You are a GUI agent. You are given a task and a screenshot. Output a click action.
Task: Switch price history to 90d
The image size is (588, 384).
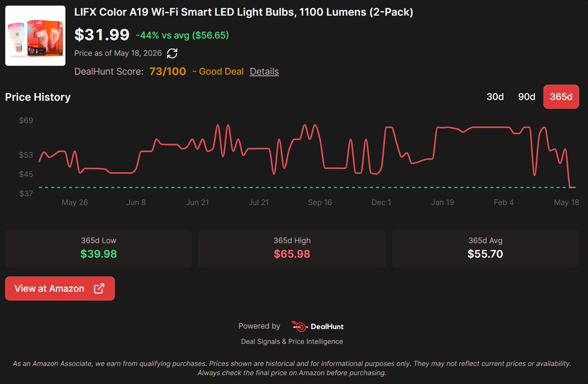tap(527, 97)
